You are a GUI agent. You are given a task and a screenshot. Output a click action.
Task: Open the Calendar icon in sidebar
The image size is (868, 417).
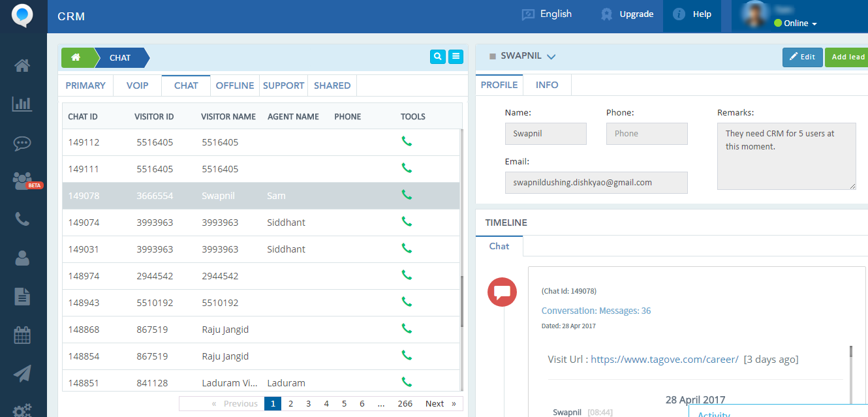click(22, 335)
